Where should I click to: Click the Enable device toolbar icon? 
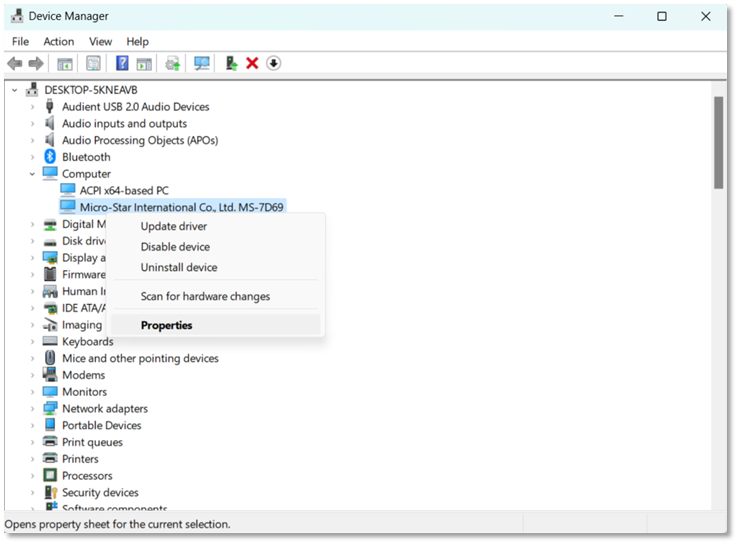[231, 63]
